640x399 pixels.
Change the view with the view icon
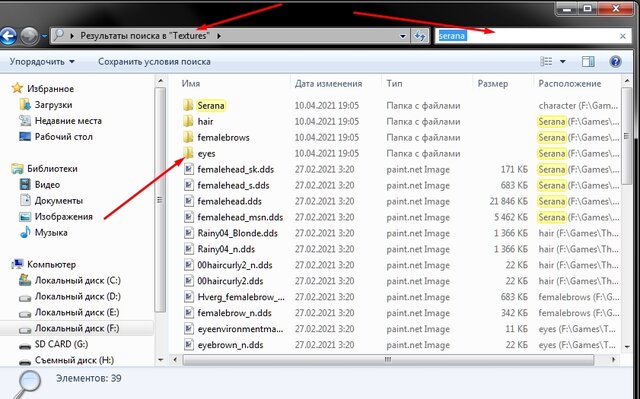click(x=546, y=62)
